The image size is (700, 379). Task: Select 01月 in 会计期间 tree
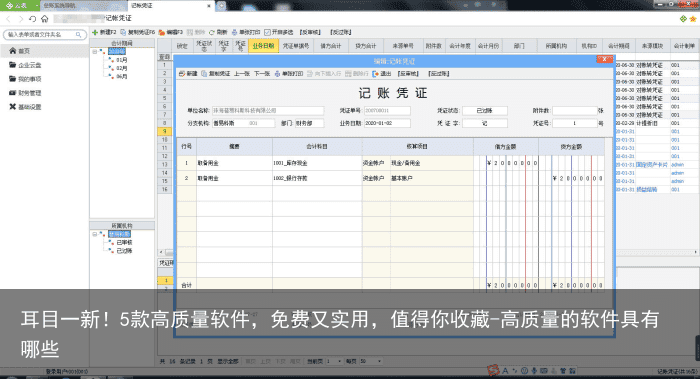[x=121, y=60]
